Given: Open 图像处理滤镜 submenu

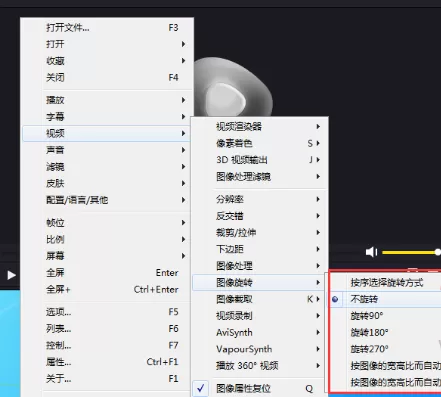Looking at the screenshot, I should tap(260, 177).
